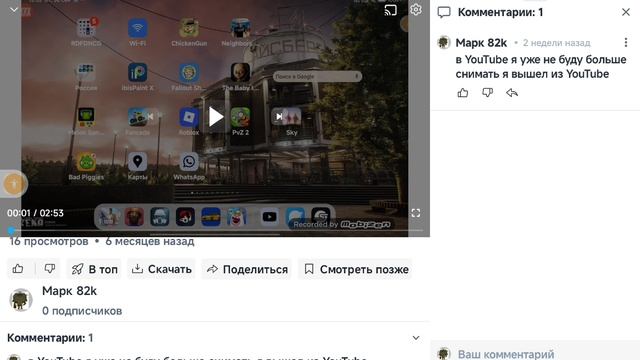
Task: Tap the orange floating arrow button
Action: pyautogui.click(x=15, y=184)
